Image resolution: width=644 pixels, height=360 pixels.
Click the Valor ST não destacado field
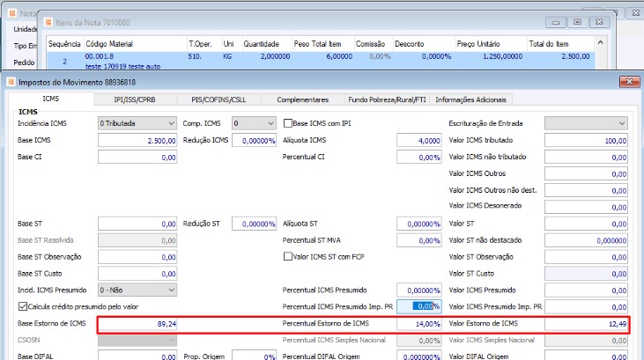[x=586, y=240]
